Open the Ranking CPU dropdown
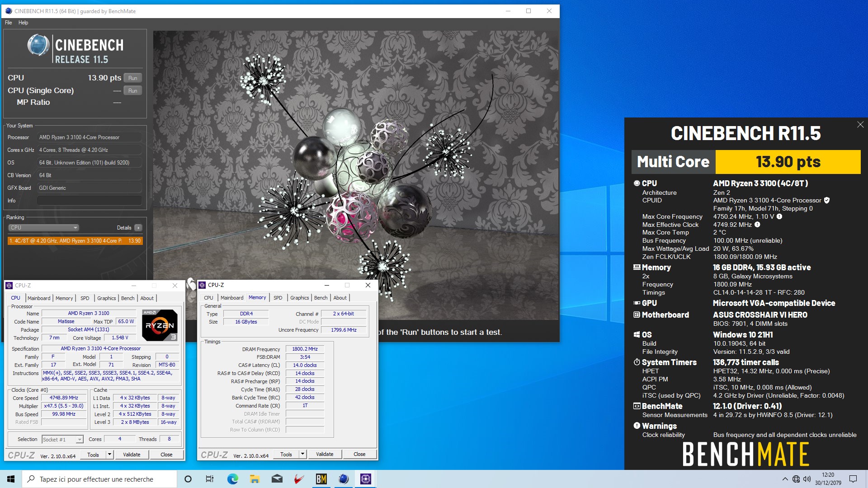The image size is (868, 488). pyautogui.click(x=44, y=228)
